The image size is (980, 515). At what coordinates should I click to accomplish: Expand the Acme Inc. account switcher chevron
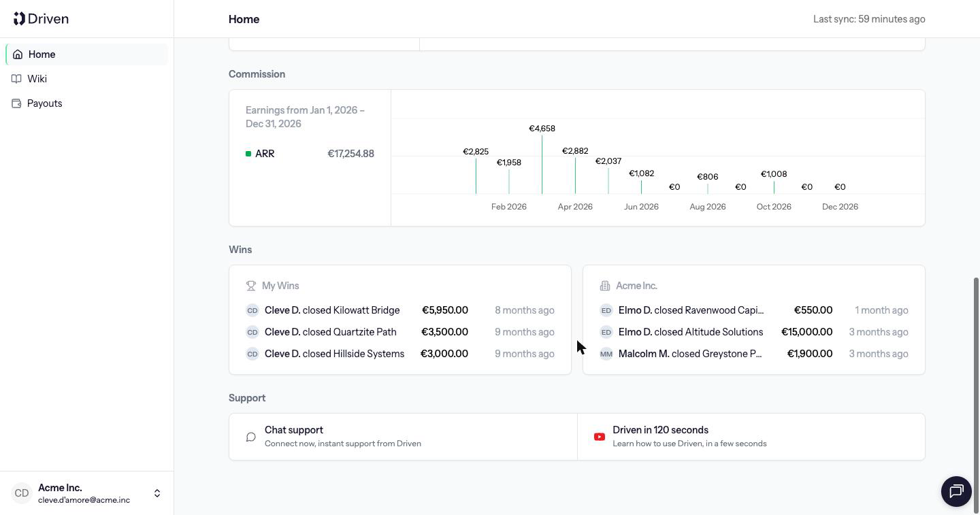pos(157,493)
